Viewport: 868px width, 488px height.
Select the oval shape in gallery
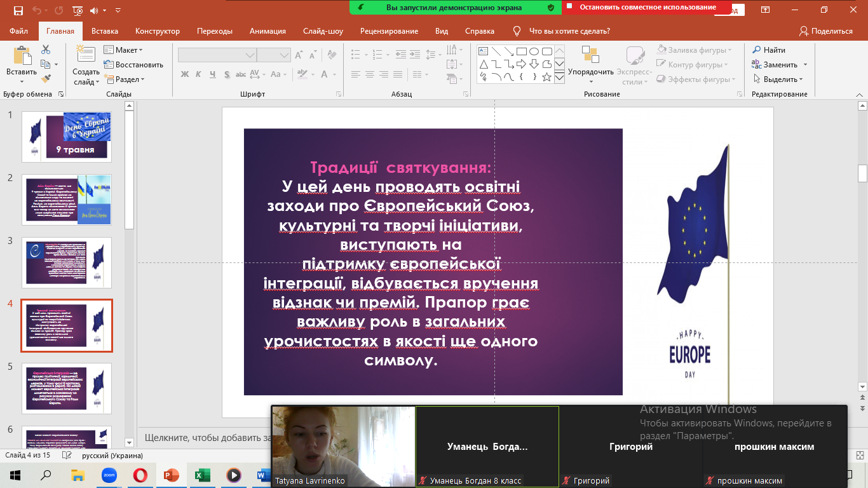[534, 51]
